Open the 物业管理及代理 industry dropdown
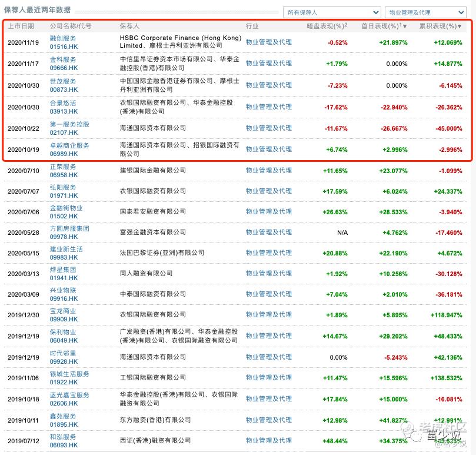 tap(425, 12)
